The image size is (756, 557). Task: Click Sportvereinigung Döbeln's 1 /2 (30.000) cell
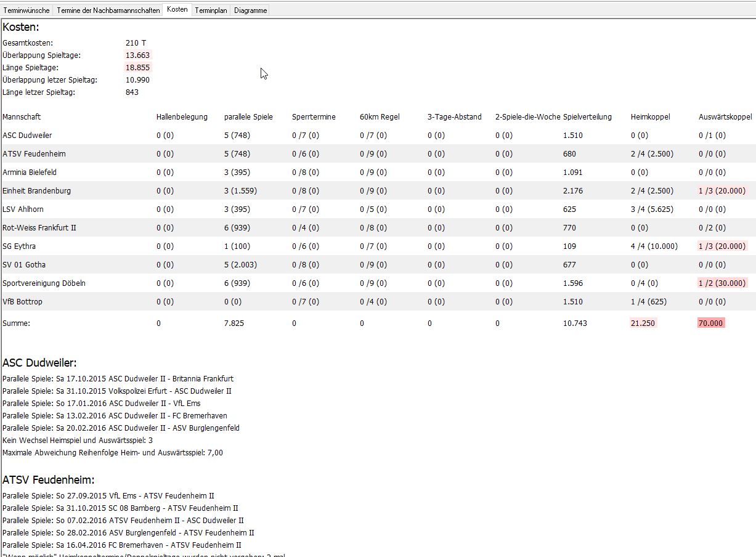[x=722, y=283]
